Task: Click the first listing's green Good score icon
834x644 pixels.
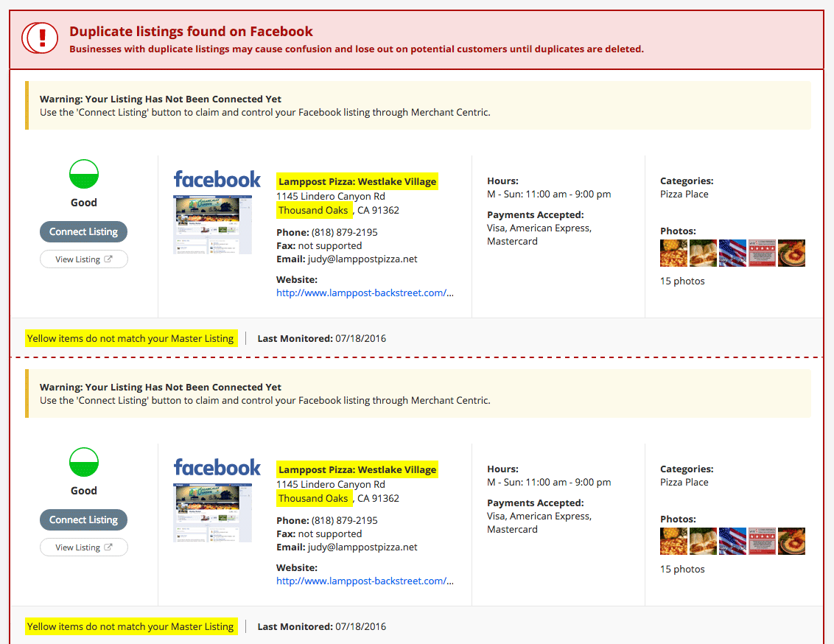Action: tap(84, 174)
